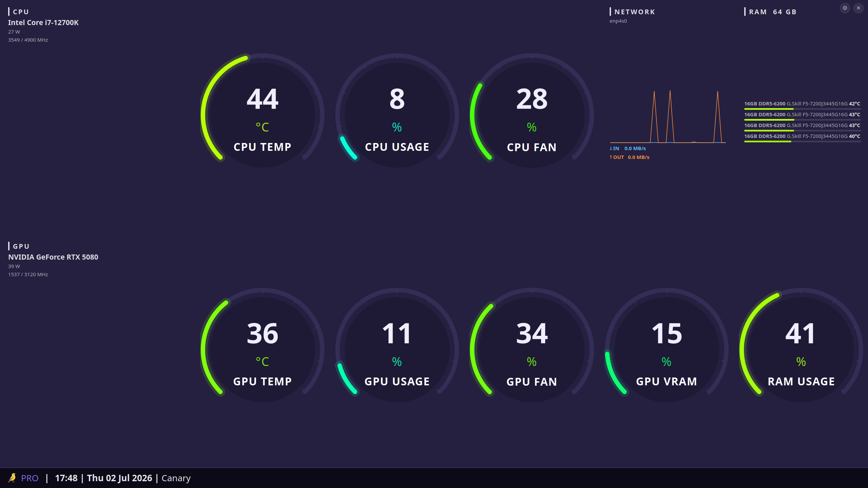
Task: Click the Canary label in status bar
Action: (x=176, y=479)
